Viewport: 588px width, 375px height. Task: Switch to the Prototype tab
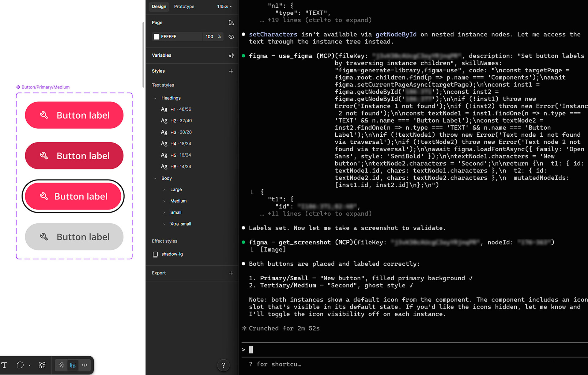pos(184,6)
